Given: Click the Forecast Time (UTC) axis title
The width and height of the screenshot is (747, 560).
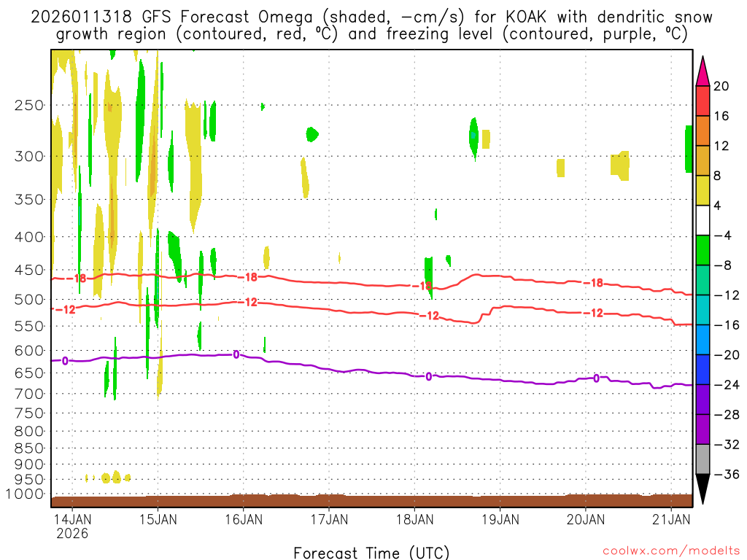Looking at the screenshot, I should click(x=371, y=553).
